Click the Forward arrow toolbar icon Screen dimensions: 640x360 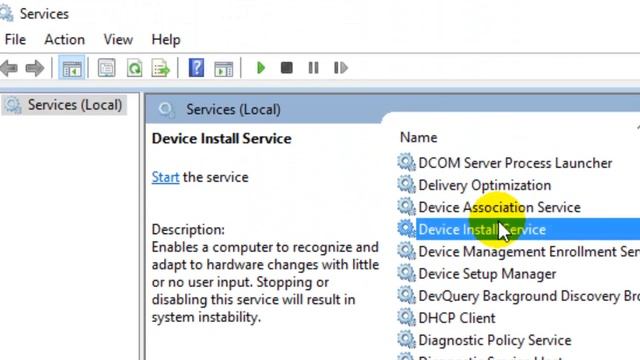tap(35, 68)
